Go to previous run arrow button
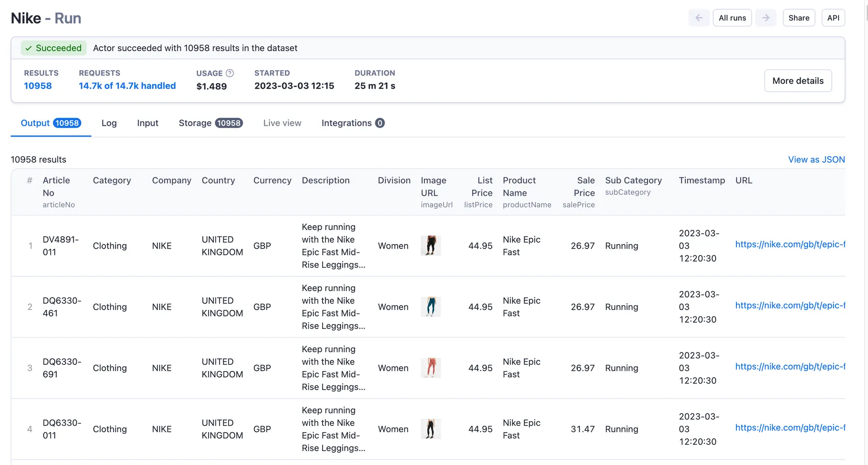The image size is (868, 465). pyautogui.click(x=699, y=18)
